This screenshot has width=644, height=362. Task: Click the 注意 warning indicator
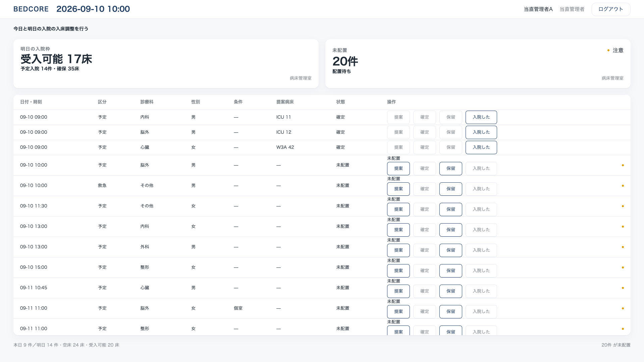(x=615, y=50)
